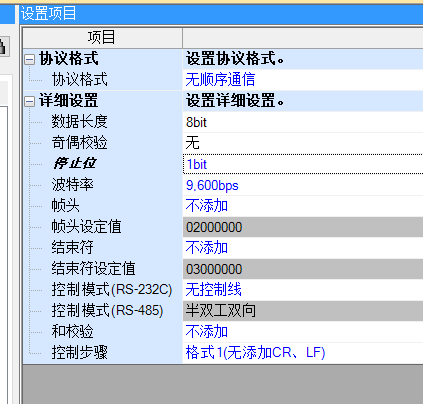Screen dimensions: 423x404
Task: Select the 停止位 1bit value field
Action: pyautogui.click(x=303, y=164)
